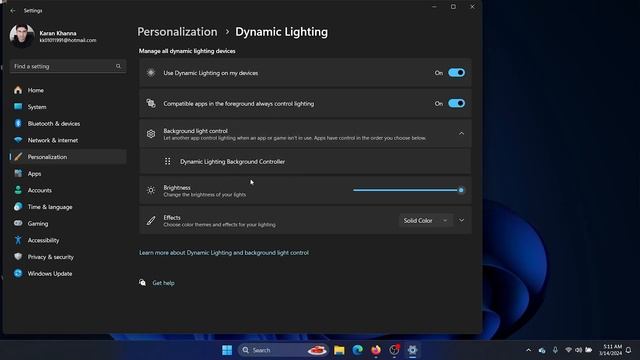The width and height of the screenshot is (640, 360).
Task: Click the Background light control gear icon
Action: (x=151, y=134)
